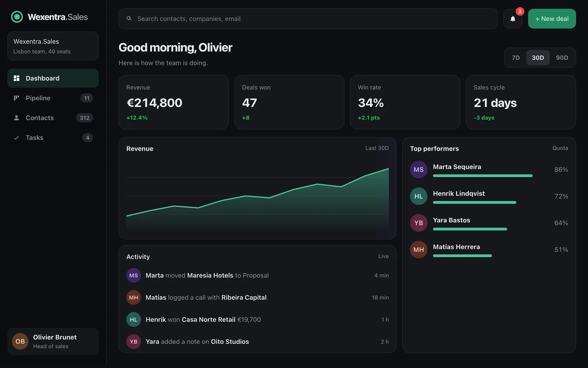Click Henrik Lindqvist's 72% quota bar
This screenshot has height=368, width=588.
pyautogui.click(x=474, y=202)
